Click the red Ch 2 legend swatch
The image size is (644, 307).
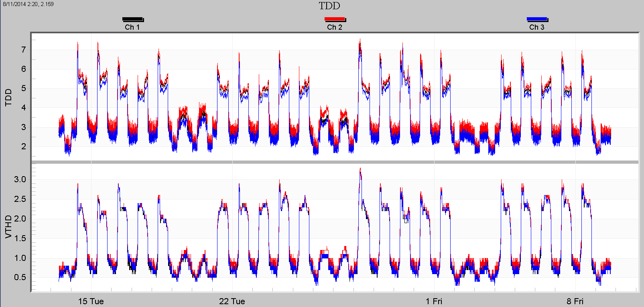335,19
